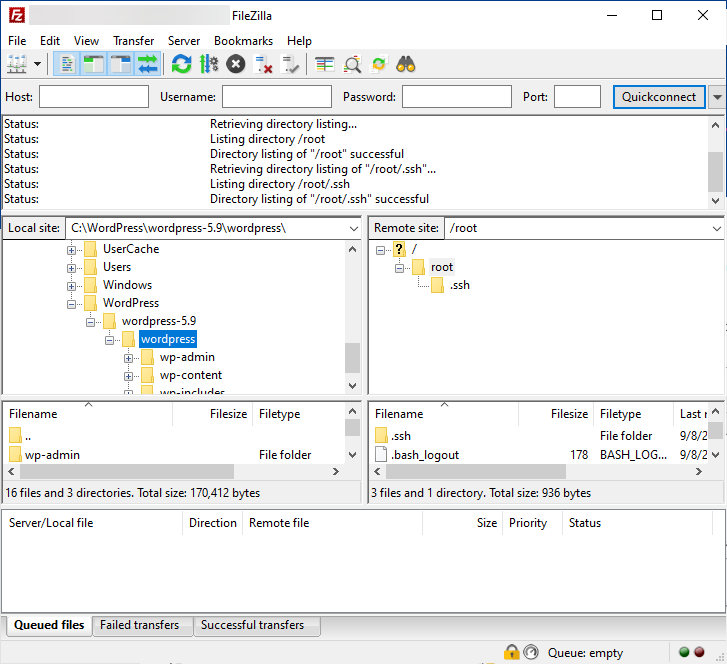The width and height of the screenshot is (727, 664).
Task: Click the disconnect from server icon
Action: tap(264, 65)
